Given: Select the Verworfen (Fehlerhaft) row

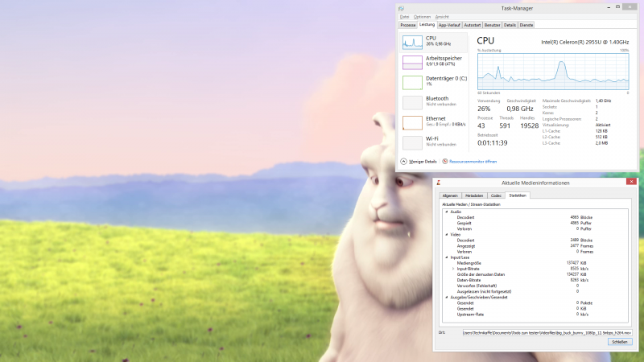Looking at the screenshot, I should click(535, 286).
